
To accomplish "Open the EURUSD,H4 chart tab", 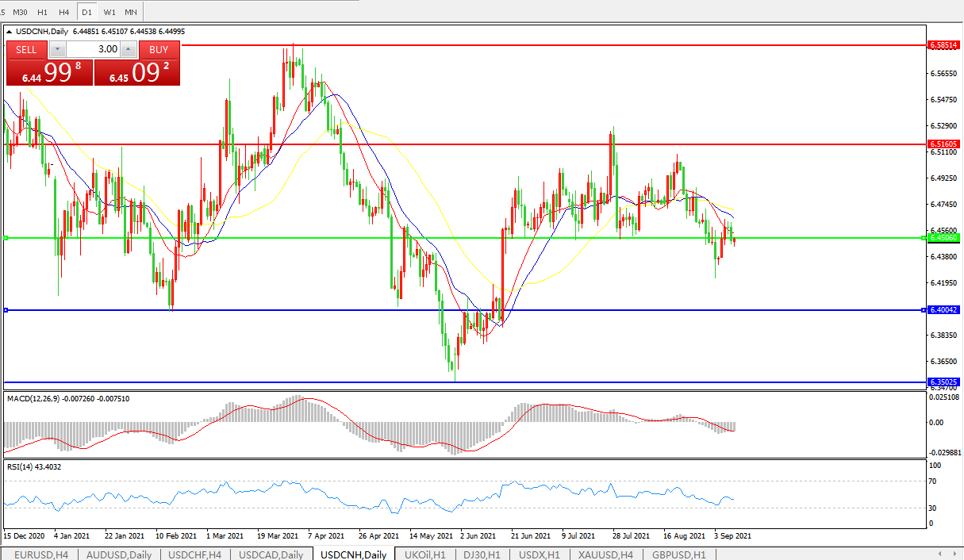I will [40, 554].
